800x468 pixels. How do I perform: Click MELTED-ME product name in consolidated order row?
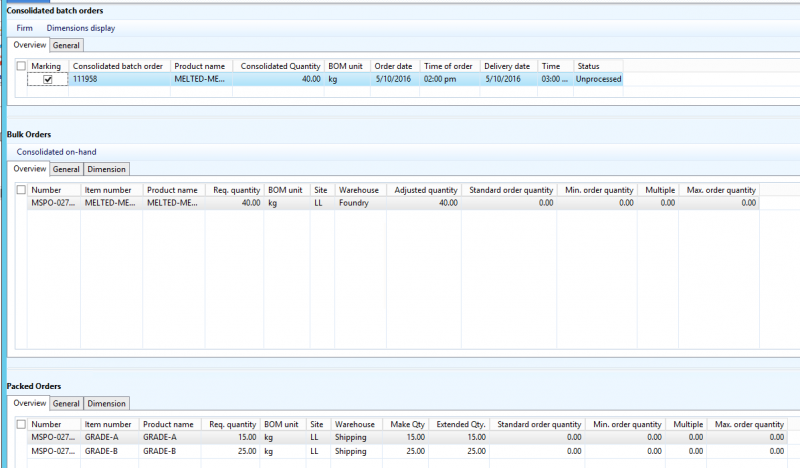[202, 79]
